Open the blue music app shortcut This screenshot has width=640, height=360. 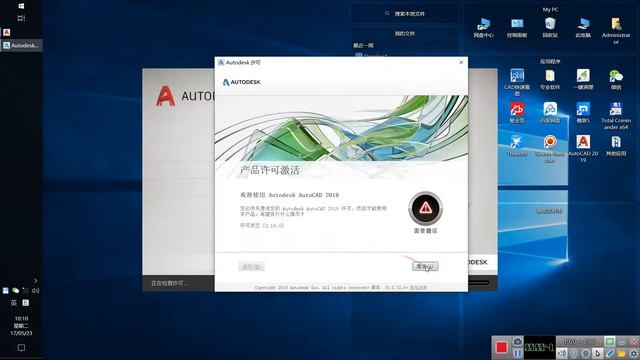click(x=583, y=113)
